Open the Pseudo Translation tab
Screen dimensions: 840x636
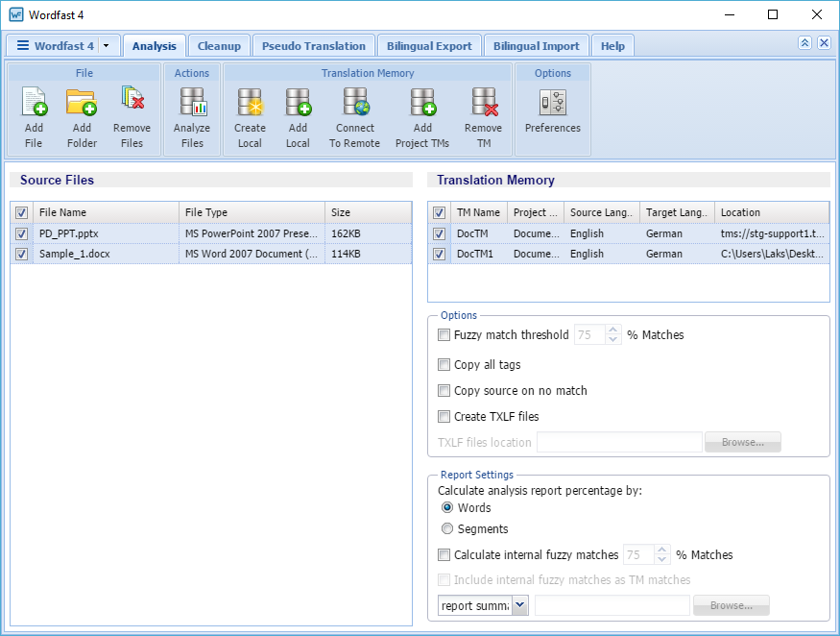(x=313, y=45)
